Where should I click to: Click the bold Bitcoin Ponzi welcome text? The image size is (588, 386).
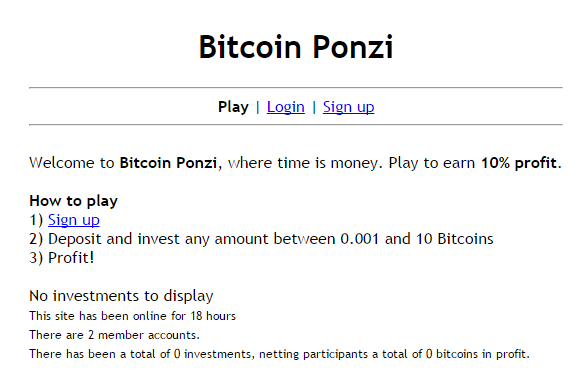168,163
